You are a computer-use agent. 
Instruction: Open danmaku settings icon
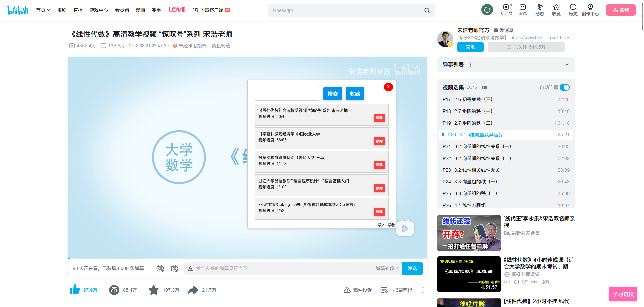(x=174, y=268)
